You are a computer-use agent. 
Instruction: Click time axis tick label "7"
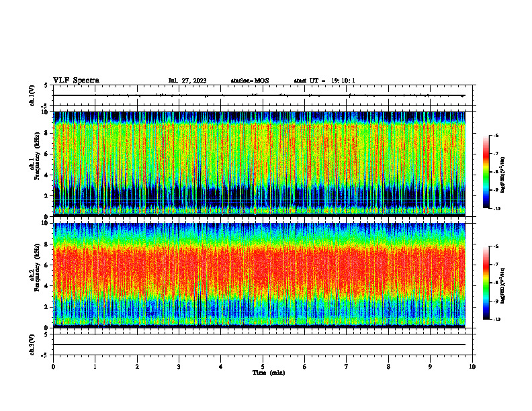pyautogui.click(x=347, y=367)
